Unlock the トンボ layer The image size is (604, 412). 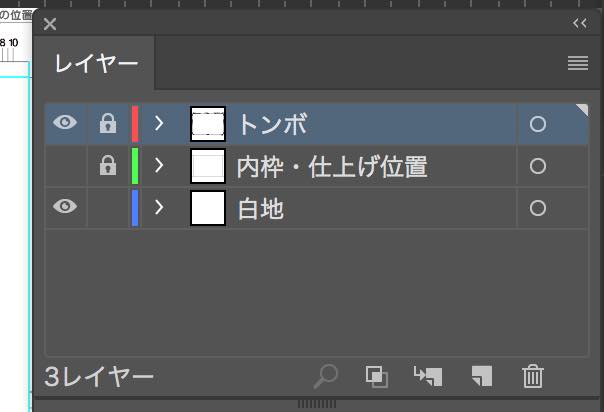108,123
